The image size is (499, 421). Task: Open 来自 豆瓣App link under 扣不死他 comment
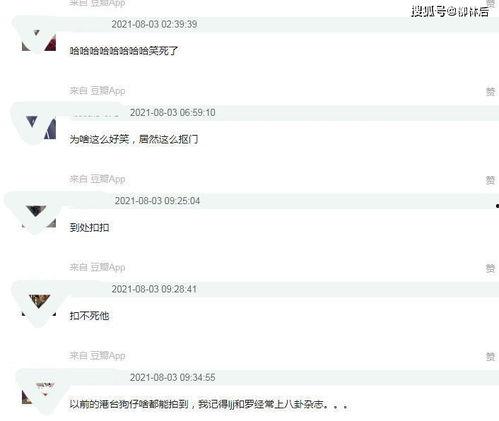[x=97, y=356]
